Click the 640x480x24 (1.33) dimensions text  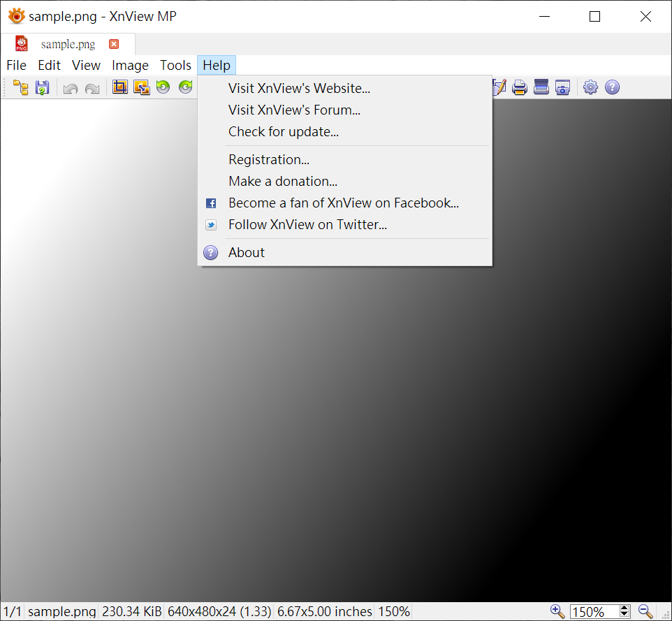[219, 612]
